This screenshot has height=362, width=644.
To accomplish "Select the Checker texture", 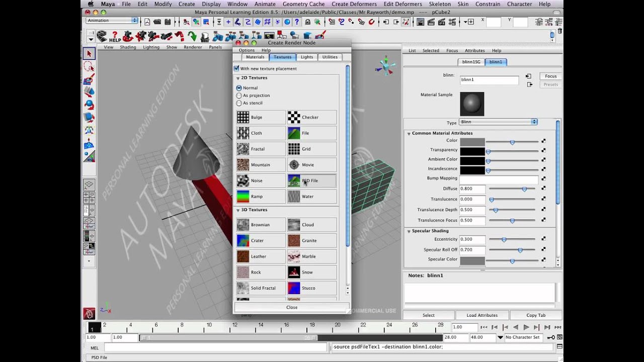I will click(311, 117).
